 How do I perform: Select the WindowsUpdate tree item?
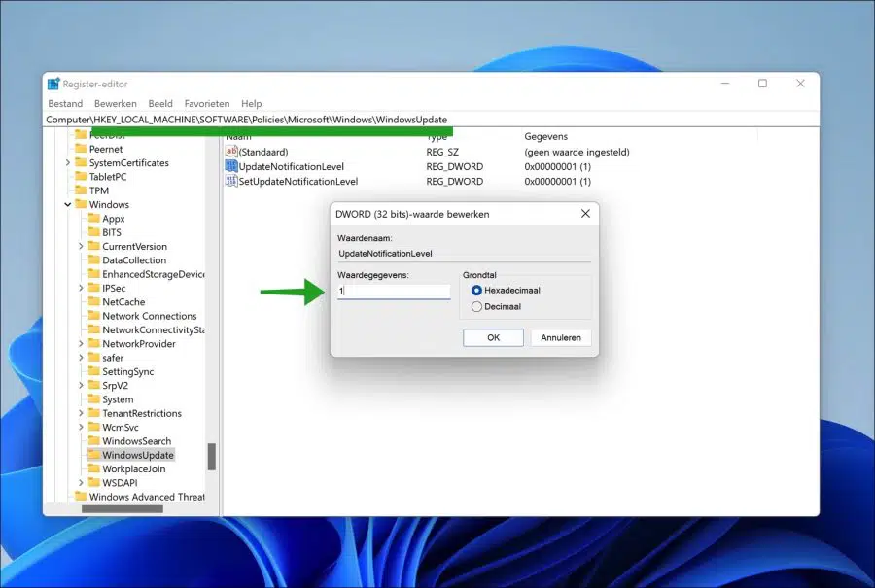click(138, 455)
